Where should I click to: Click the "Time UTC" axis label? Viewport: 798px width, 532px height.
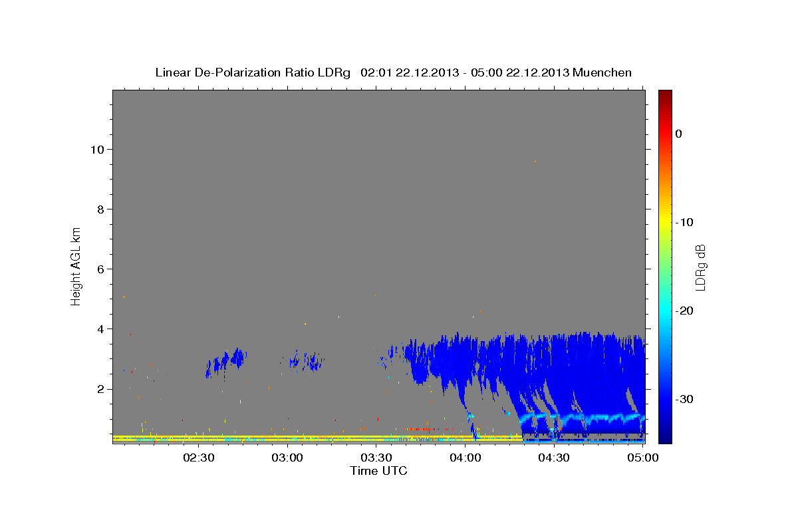point(378,470)
